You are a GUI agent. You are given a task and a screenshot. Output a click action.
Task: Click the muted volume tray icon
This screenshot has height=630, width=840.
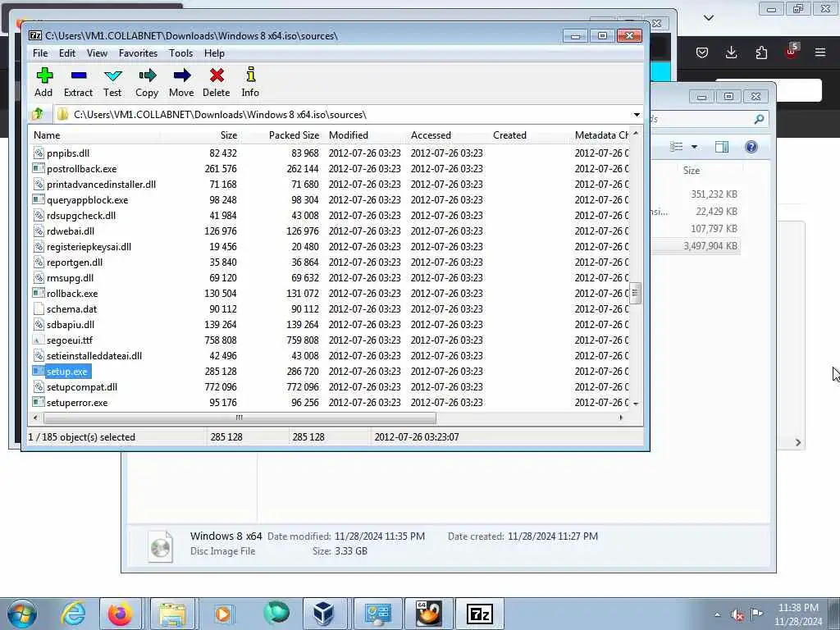point(737,614)
